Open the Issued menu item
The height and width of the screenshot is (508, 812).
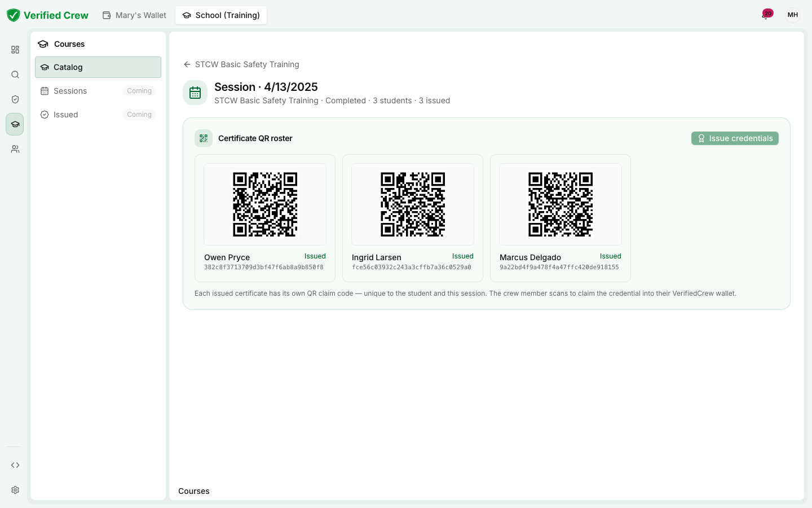coord(98,115)
